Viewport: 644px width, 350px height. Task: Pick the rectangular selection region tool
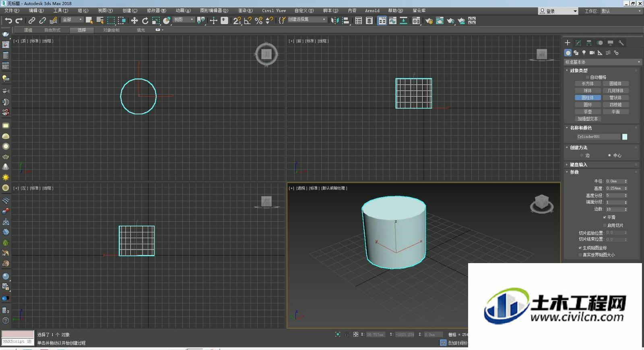coord(111,21)
